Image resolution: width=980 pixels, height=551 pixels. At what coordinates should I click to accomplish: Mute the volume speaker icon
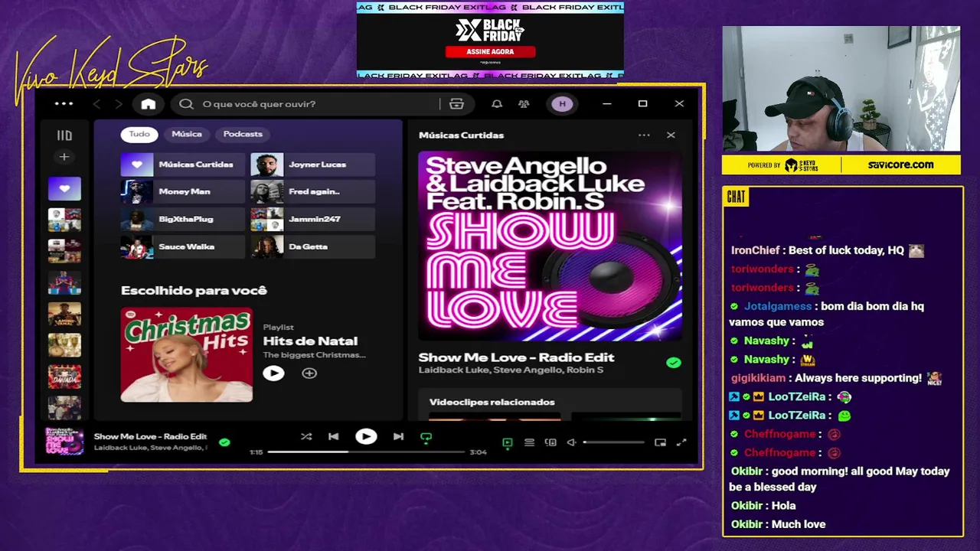pyautogui.click(x=571, y=442)
